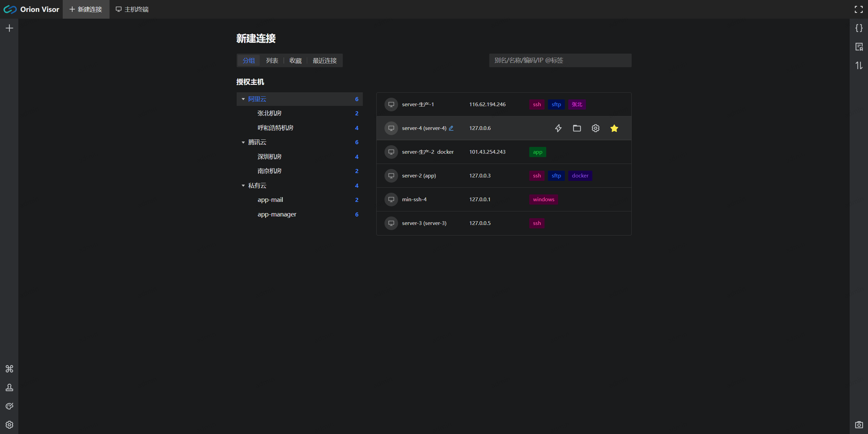This screenshot has width=868, height=434.
Task: Collapse the 腾讯云 tree node
Action: [x=243, y=143]
